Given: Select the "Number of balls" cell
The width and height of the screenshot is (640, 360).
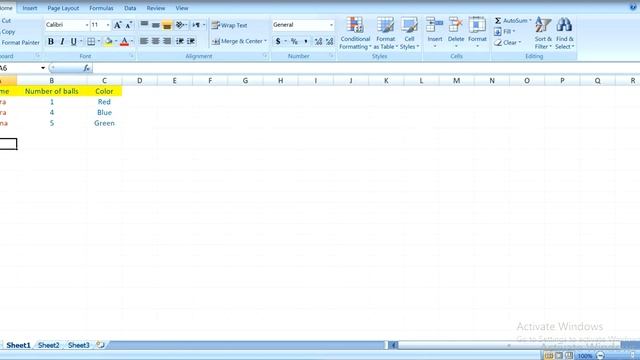Looking at the screenshot, I should [51, 91].
